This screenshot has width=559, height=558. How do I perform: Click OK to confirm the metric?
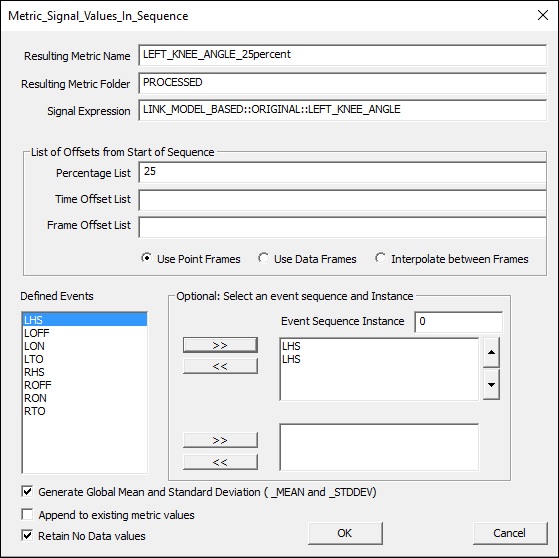pyautogui.click(x=345, y=533)
